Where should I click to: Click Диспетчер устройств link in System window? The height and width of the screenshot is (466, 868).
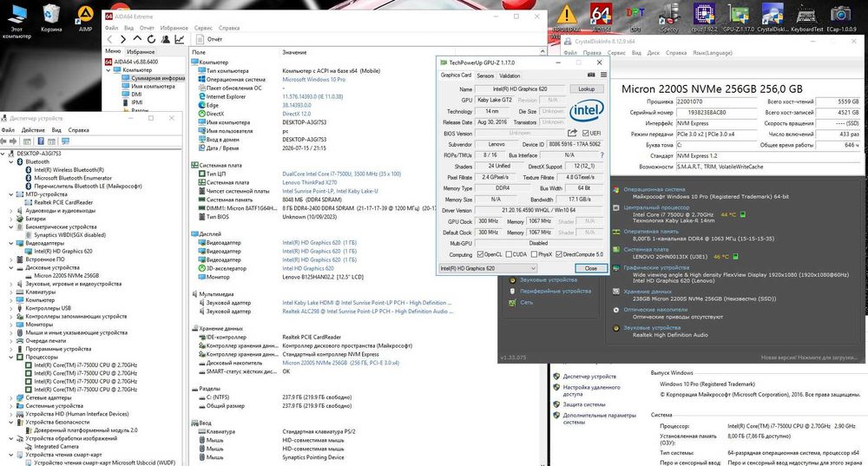tap(589, 377)
